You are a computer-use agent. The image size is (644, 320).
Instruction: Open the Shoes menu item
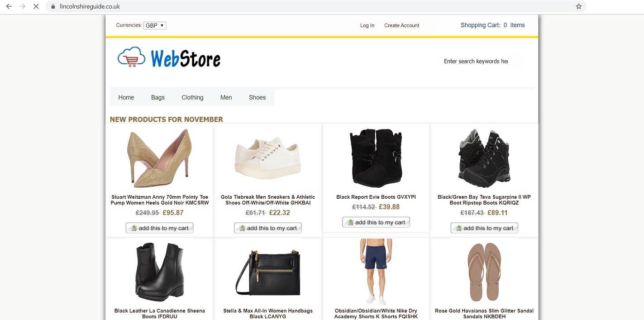[257, 97]
